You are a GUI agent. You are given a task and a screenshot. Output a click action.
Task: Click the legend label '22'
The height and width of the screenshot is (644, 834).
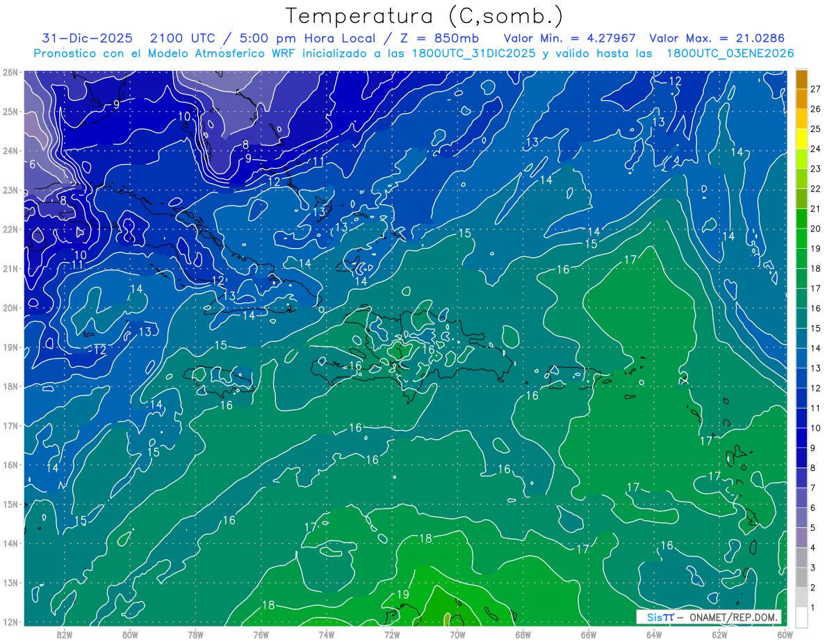pos(815,189)
